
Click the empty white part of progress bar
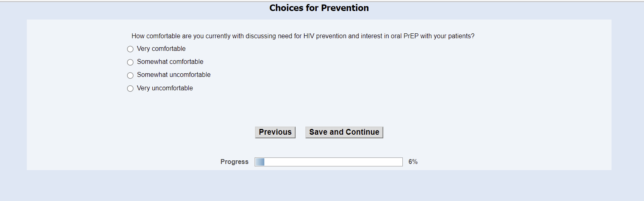coord(333,162)
